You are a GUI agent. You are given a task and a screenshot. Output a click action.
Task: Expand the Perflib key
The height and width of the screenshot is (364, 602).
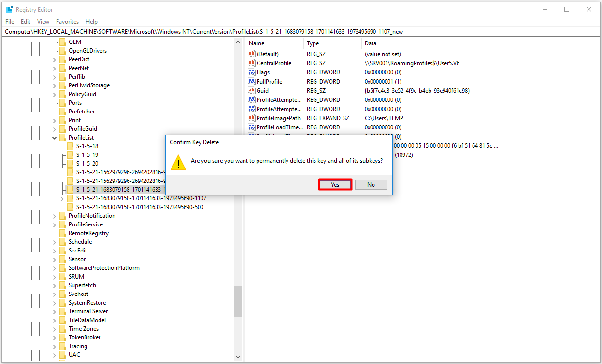[54, 77]
